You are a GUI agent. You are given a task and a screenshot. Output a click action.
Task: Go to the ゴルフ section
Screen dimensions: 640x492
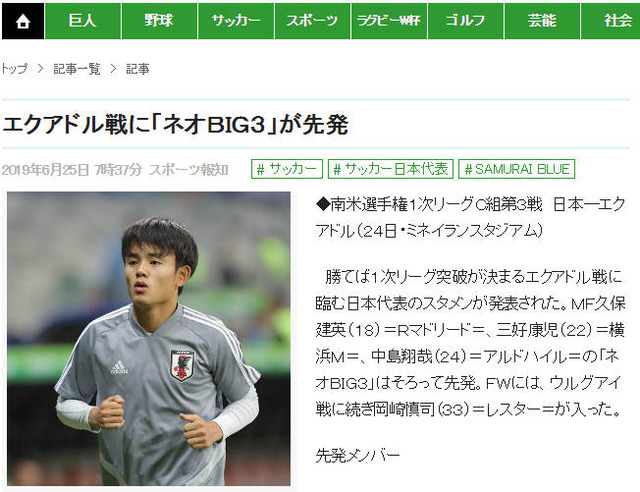coord(466,21)
